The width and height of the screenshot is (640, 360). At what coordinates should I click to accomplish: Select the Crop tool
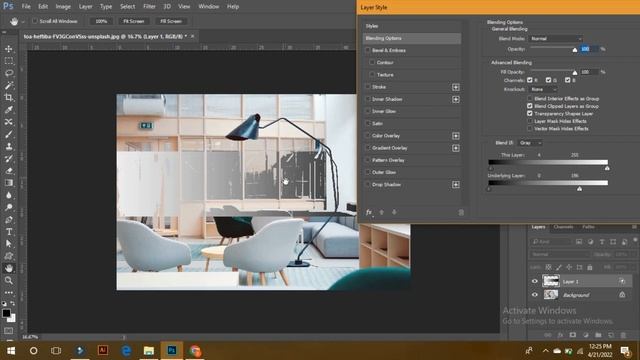(x=9, y=98)
